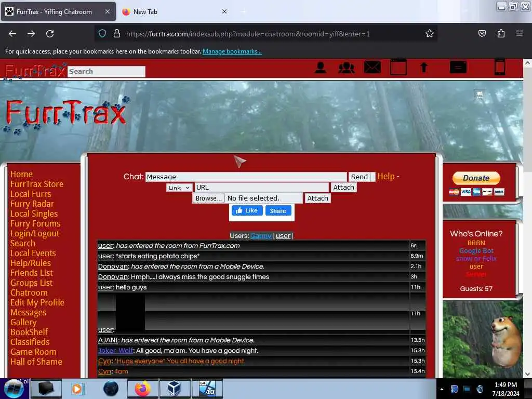
Task: Open Joker_Wolf's profile link in chat
Action: [116, 351]
